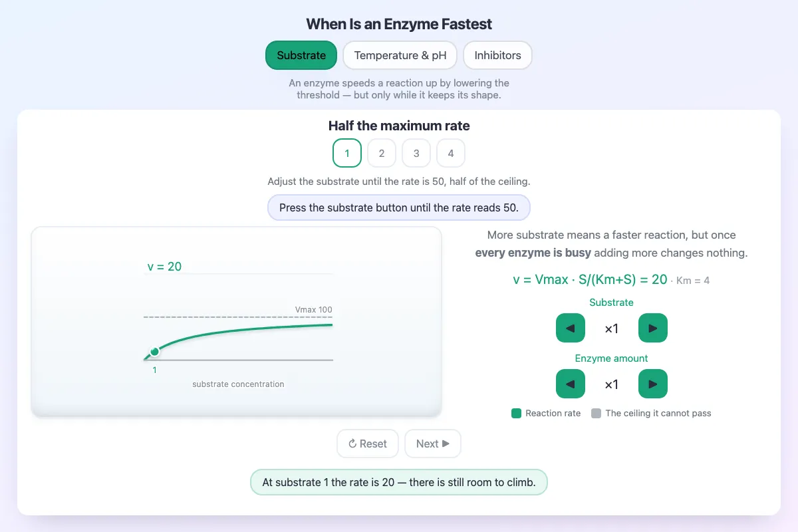Switch to Temperature & pH tab
The height and width of the screenshot is (532, 798).
pos(400,55)
